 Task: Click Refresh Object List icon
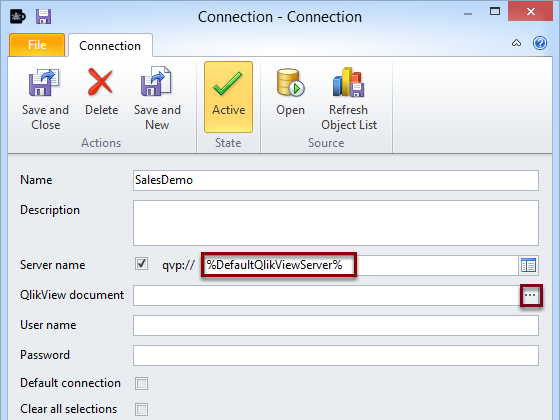point(349,82)
